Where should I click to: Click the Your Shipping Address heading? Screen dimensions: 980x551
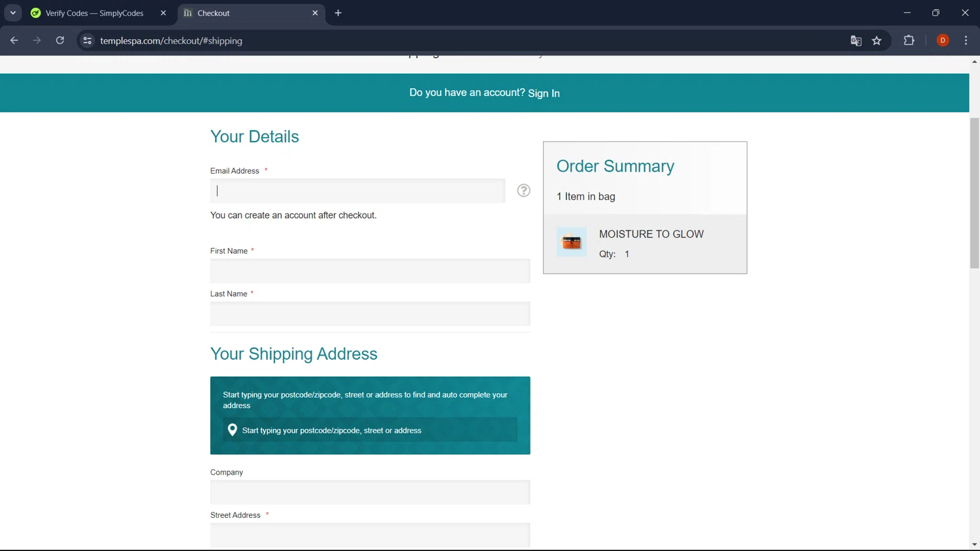click(294, 354)
